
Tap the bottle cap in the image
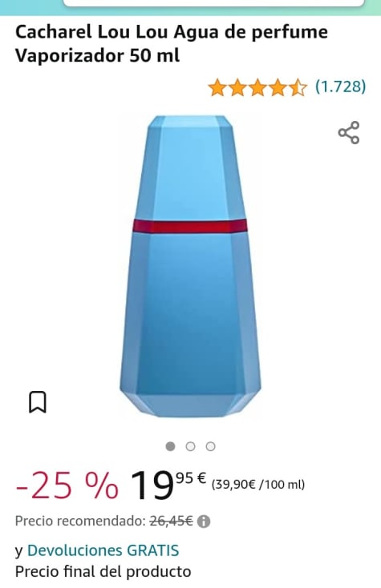pyautogui.click(x=190, y=167)
